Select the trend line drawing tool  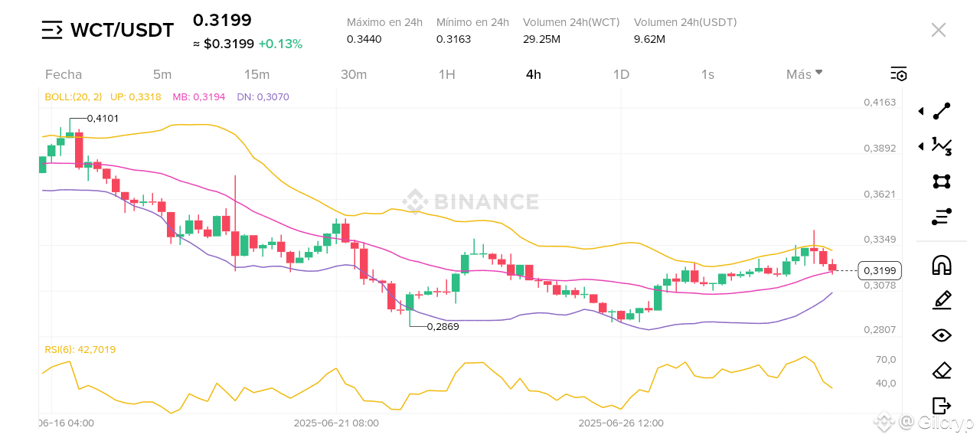tap(942, 112)
